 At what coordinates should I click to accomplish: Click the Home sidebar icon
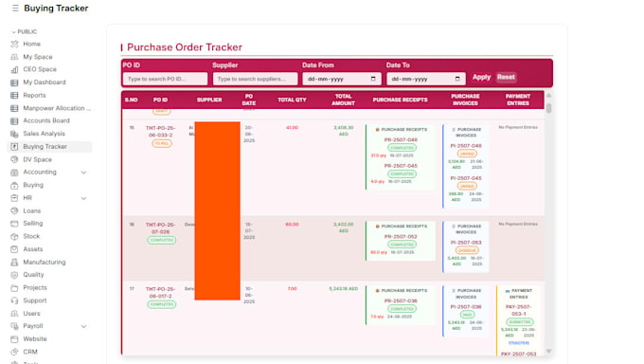pyautogui.click(x=14, y=44)
